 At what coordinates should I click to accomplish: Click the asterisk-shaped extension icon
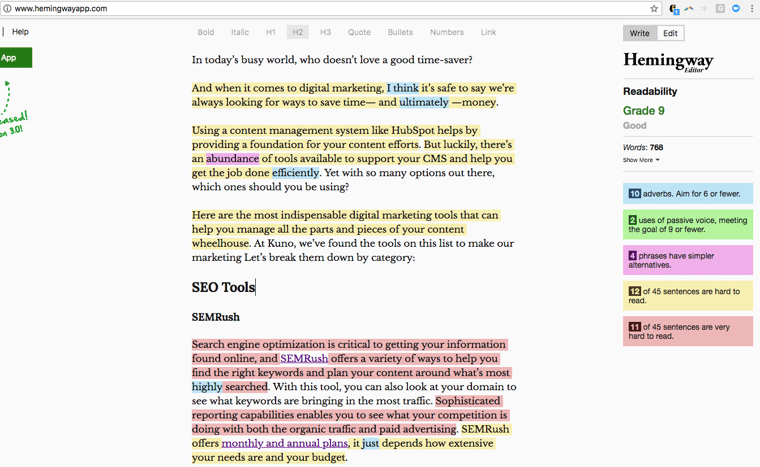point(704,8)
